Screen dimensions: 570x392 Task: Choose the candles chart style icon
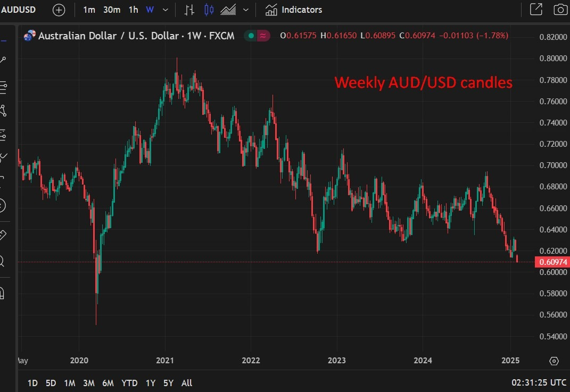(209, 10)
